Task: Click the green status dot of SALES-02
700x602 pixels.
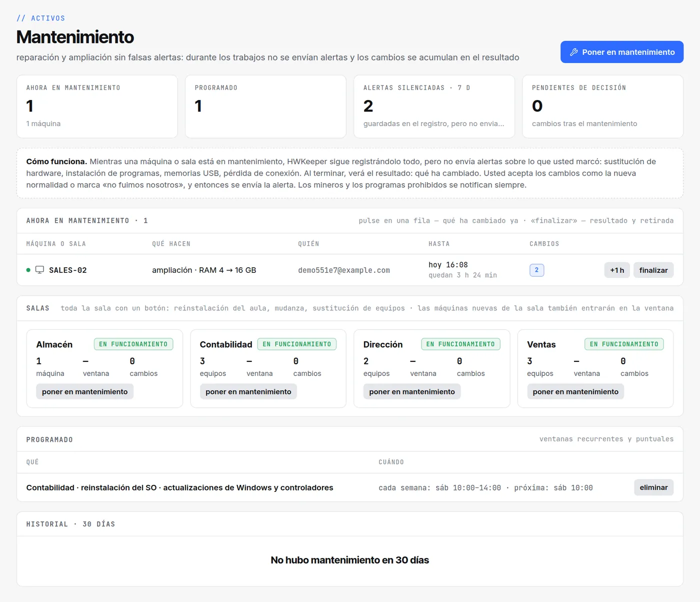Action: coord(28,270)
